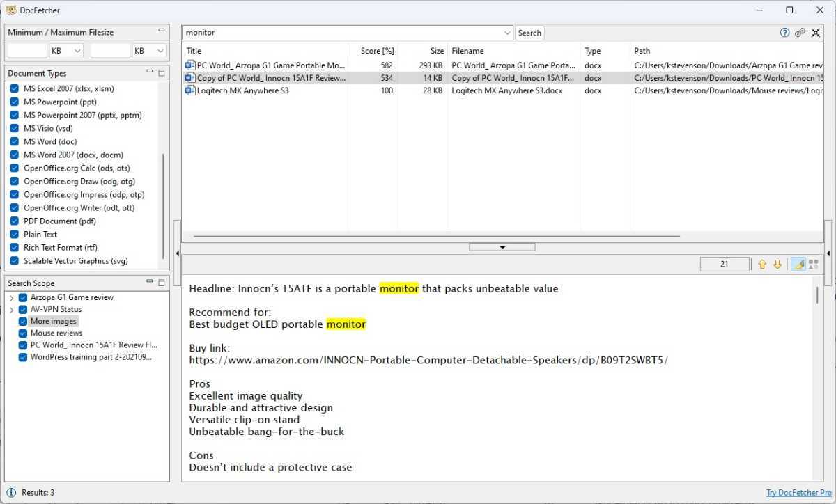Click the Search button
The image size is (836, 504).
(x=529, y=33)
